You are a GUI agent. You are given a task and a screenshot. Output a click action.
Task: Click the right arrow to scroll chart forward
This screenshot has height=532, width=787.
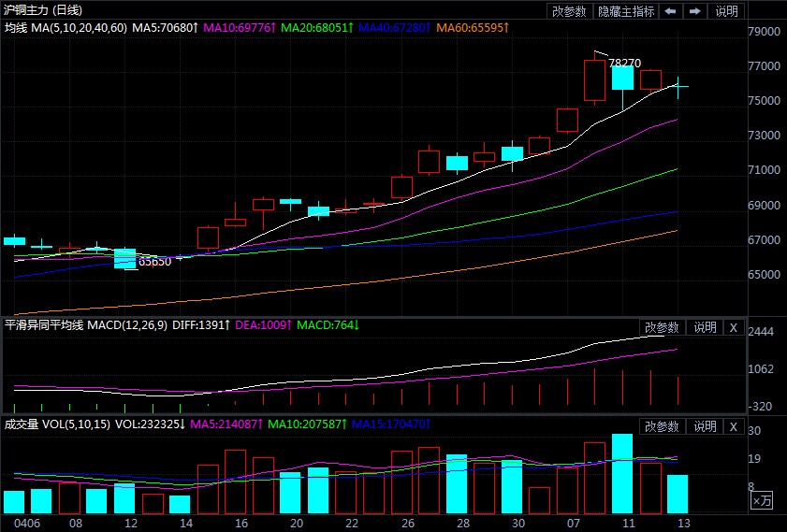tap(694, 11)
